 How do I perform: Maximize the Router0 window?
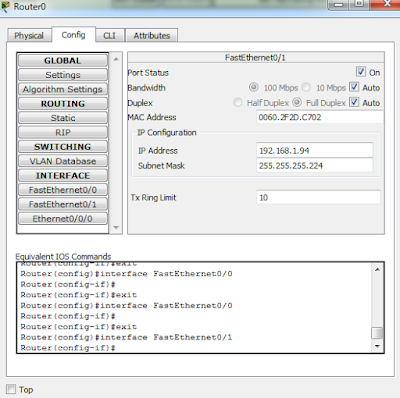[359, 4]
